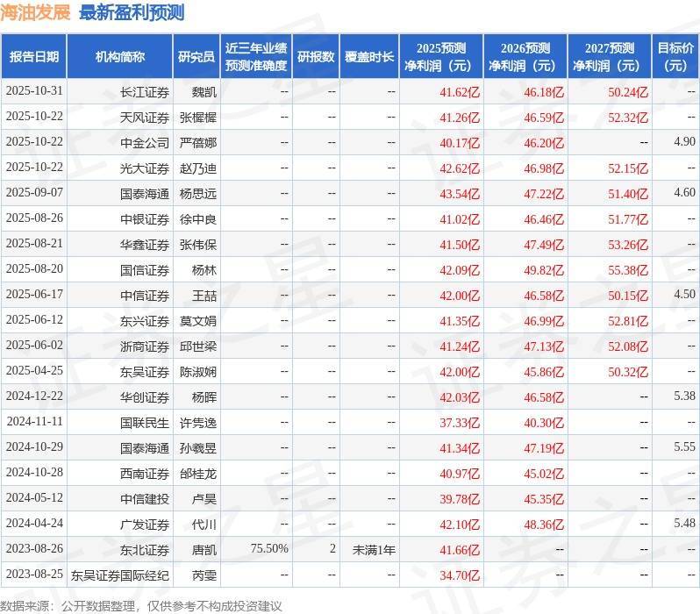Click the 覆盖时长 column header

[369, 57]
